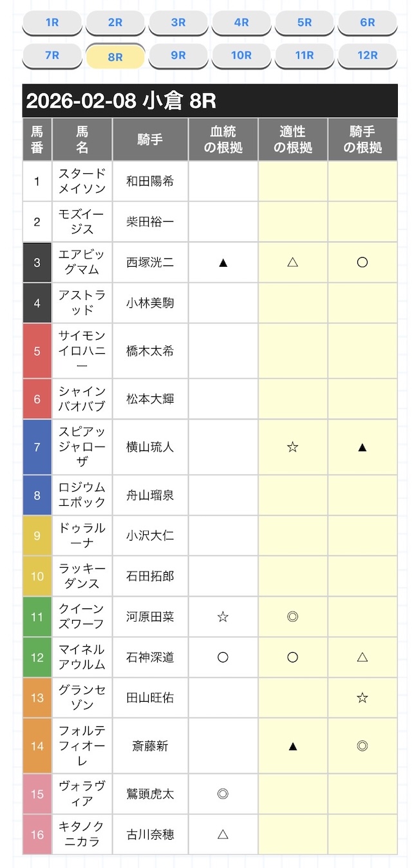Open the 5R race tab

304,23
